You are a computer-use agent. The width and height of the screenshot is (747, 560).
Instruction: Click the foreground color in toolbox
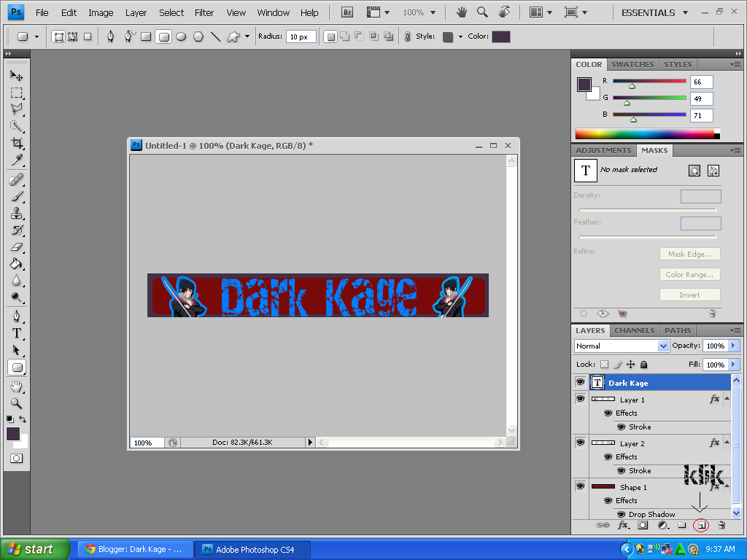pyautogui.click(x=13, y=433)
